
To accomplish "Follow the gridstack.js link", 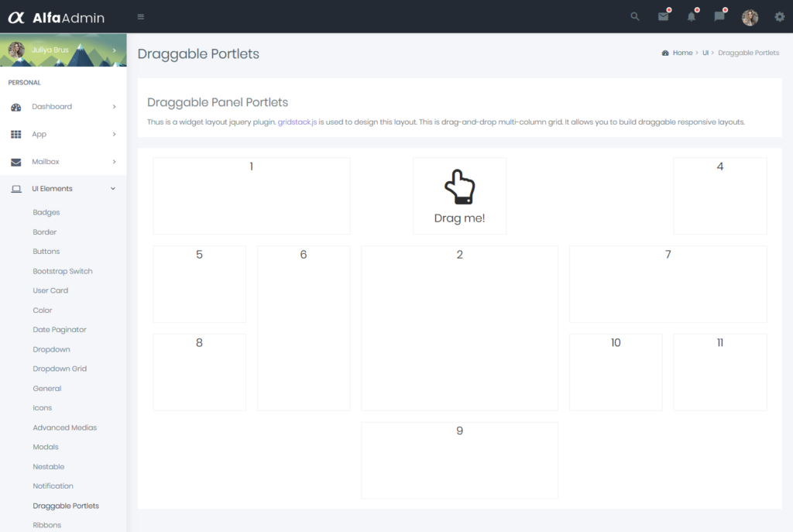I will click(297, 122).
